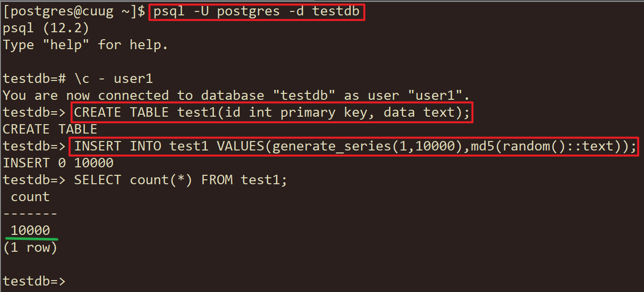This screenshot has width=644, height=292.
Task: Click the count column header
Action: [x=30, y=197]
